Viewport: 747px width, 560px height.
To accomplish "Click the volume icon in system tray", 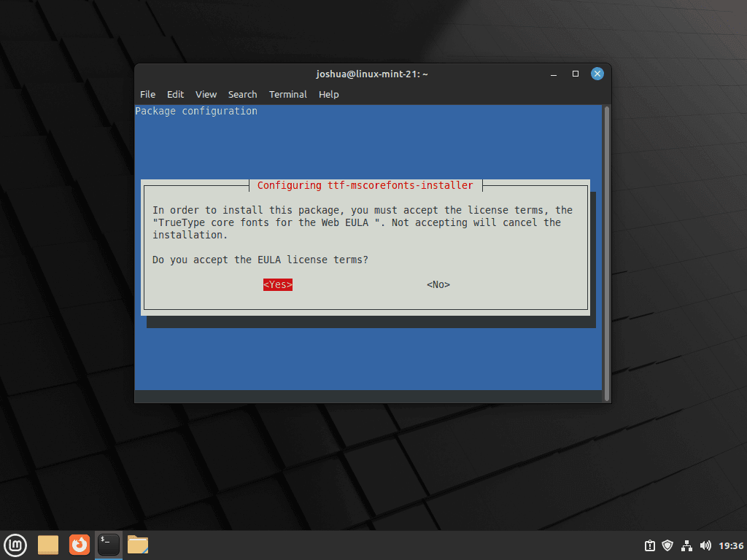I will (705, 545).
